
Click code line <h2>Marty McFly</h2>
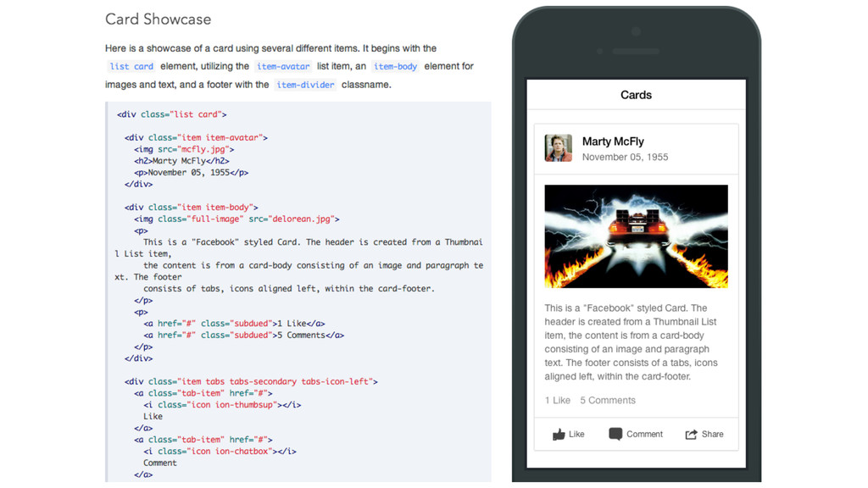point(181,161)
